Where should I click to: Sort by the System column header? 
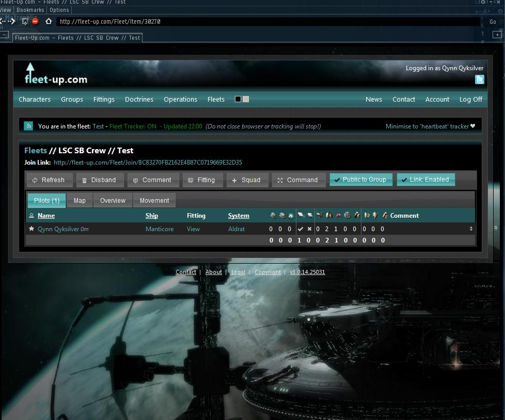pyautogui.click(x=239, y=215)
